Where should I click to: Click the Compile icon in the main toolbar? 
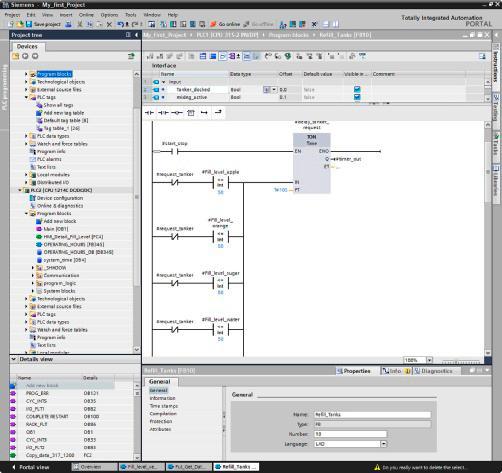pyautogui.click(x=152, y=24)
